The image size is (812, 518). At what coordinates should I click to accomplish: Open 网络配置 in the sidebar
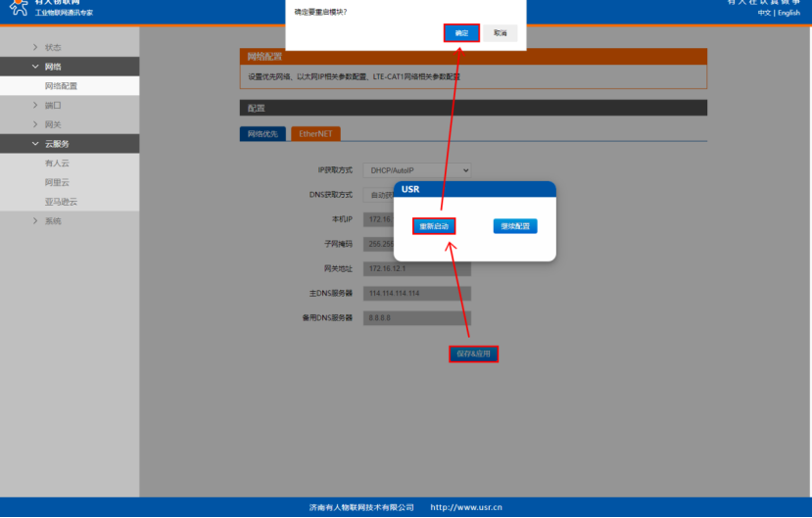click(61, 86)
